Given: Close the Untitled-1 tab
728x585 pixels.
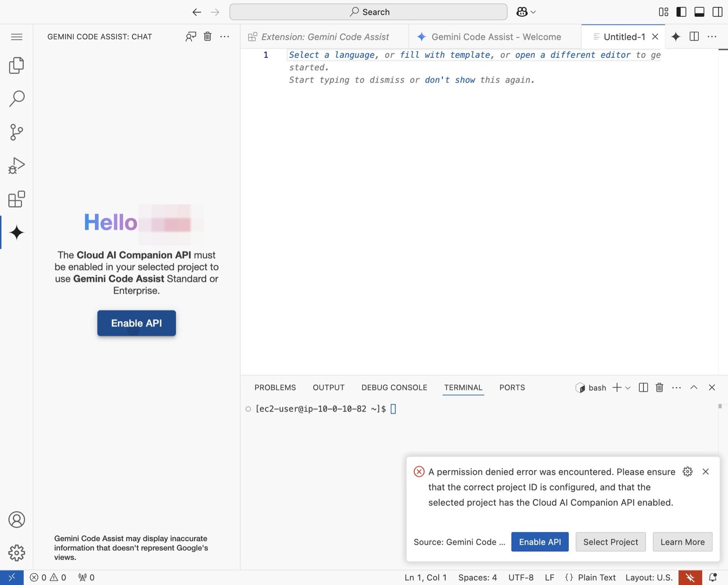Looking at the screenshot, I should coord(655,37).
